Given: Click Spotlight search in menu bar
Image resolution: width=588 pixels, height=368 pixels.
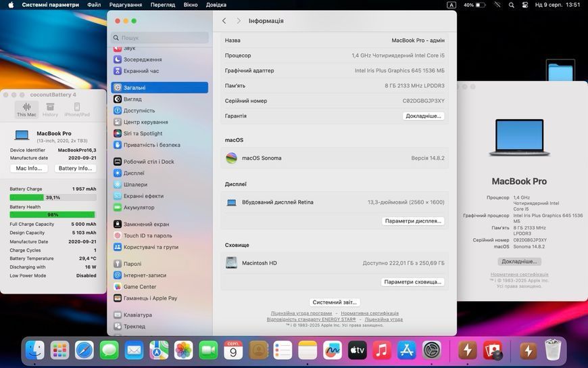Looking at the screenshot, I should tap(511, 5).
